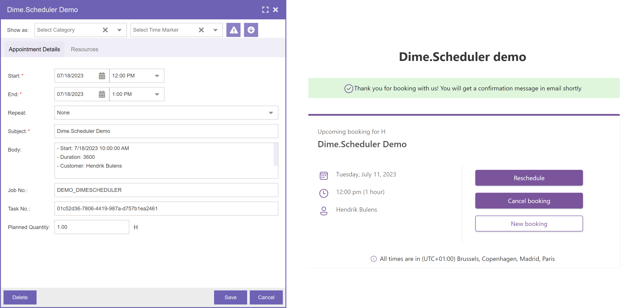The height and width of the screenshot is (308, 644).
Task: Close the Dime.Scheduler Demo dialog
Action: point(276,10)
